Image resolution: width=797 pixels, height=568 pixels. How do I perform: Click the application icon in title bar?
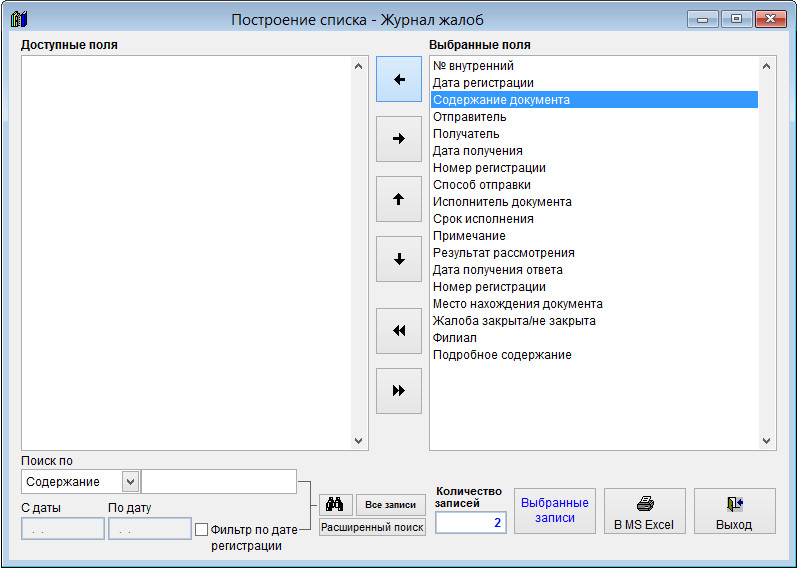19,19
